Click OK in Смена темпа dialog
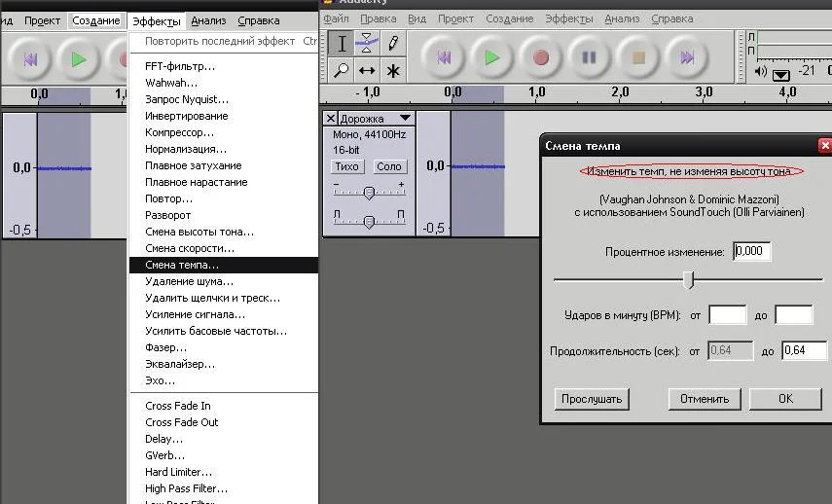Image resolution: width=832 pixels, height=504 pixels. tap(785, 399)
